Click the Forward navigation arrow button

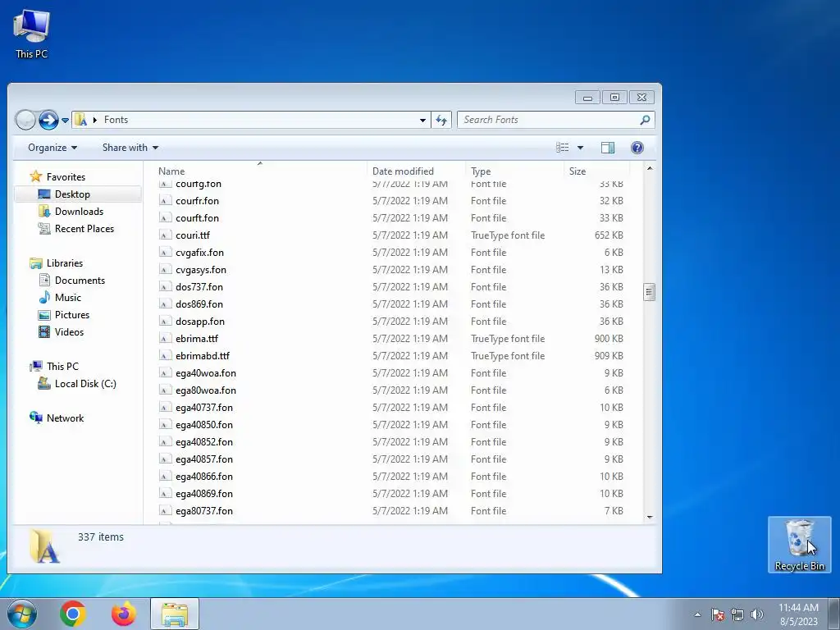(x=48, y=120)
